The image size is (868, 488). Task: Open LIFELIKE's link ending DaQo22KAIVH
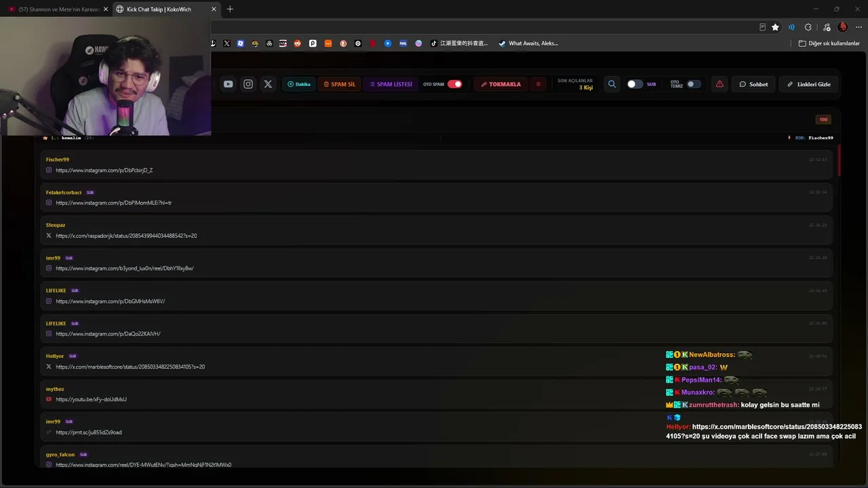(x=108, y=334)
